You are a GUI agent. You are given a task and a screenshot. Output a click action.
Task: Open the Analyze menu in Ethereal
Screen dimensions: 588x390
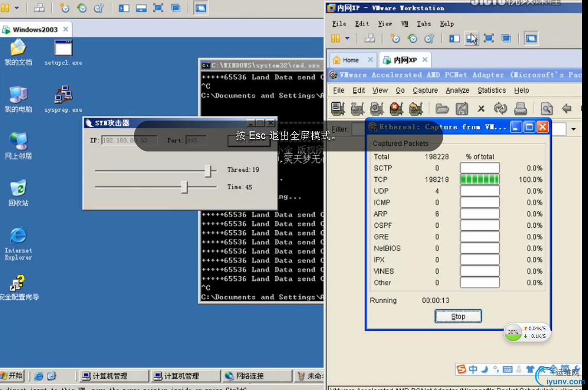pos(458,90)
